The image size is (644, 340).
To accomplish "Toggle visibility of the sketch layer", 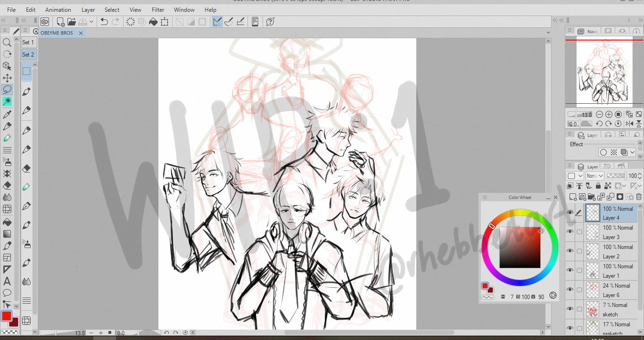I will (x=570, y=309).
